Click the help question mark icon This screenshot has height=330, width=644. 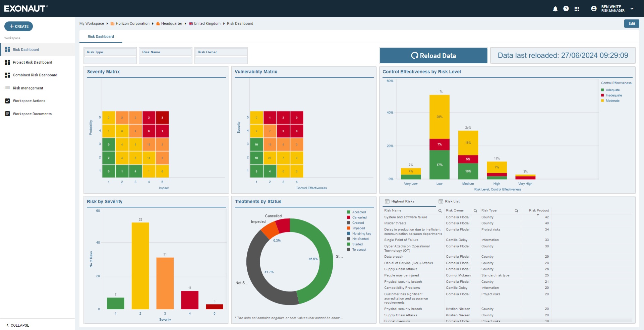(566, 9)
